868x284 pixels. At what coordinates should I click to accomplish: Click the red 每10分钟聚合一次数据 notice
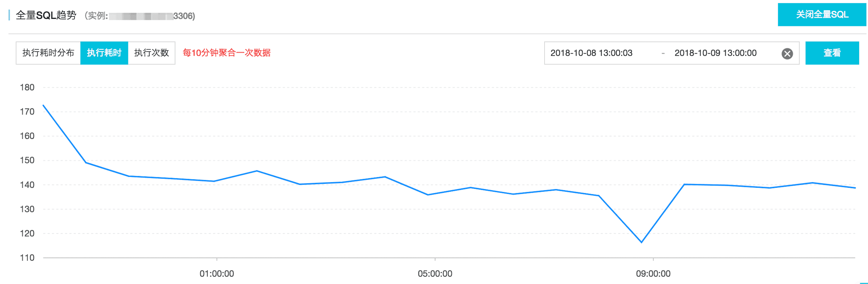[227, 53]
